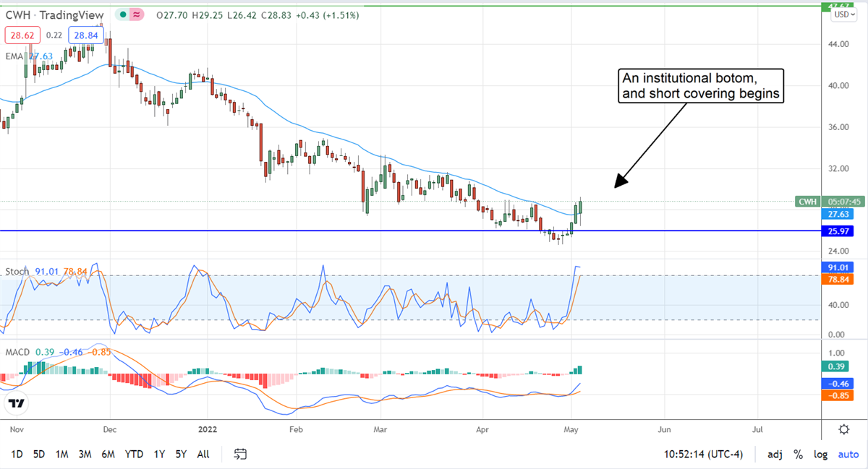Click the blue buy price 28.84 box
The height and width of the screenshot is (469, 868).
86,35
